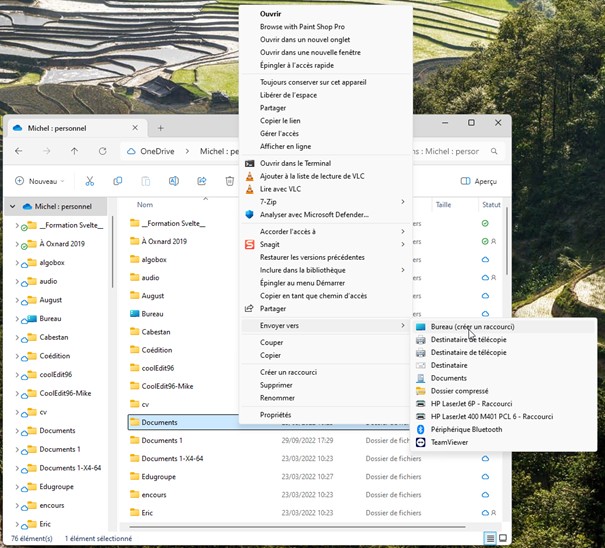Open Accorder l'accès à submenu
605x548 pixels.
326,232
